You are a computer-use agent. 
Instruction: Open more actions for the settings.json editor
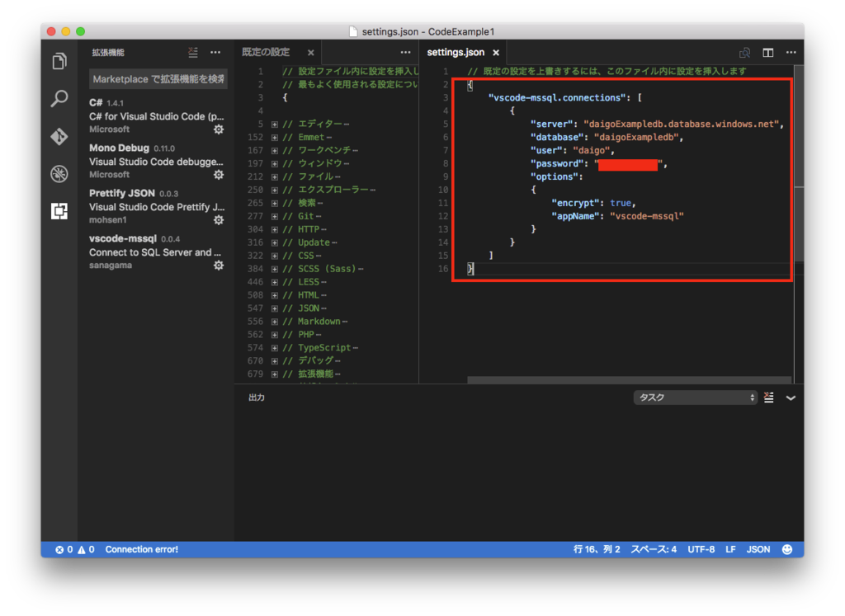tap(791, 52)
